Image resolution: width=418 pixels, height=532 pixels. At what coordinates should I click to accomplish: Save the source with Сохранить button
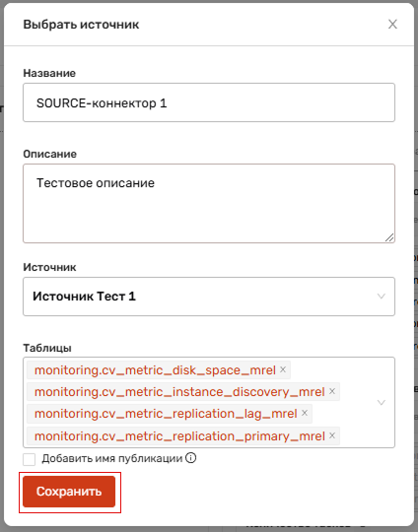[69, 492]
